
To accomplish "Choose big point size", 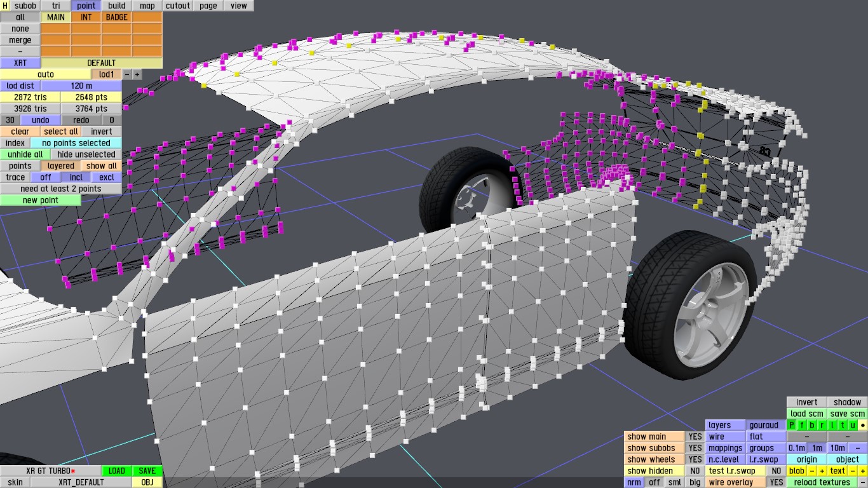I will coord(695,482).
